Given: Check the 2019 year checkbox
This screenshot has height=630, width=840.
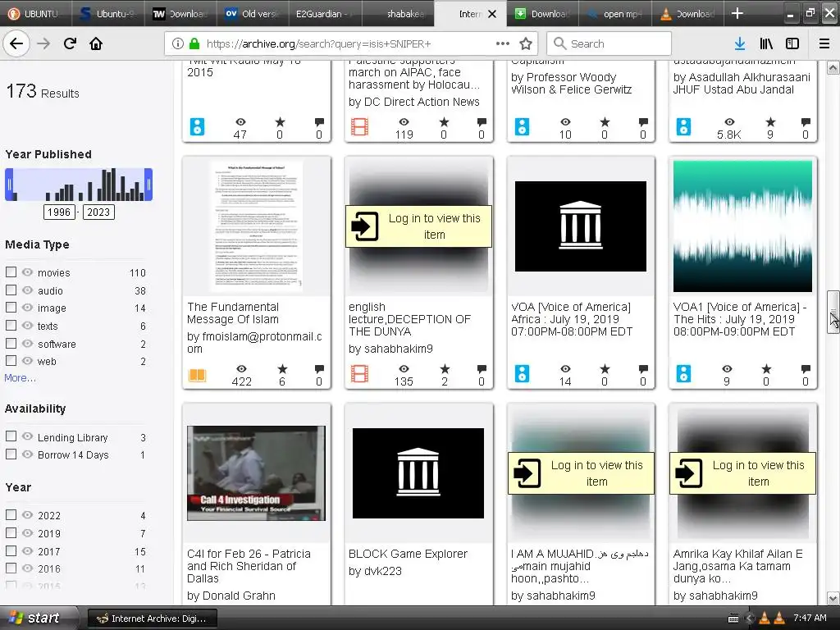Looking at the screenshot, I should click(x=11, y=532).
